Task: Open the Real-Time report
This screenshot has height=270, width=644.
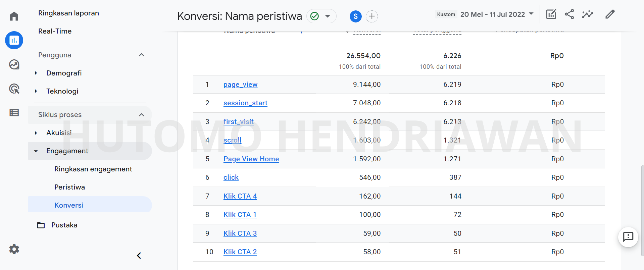Action: pyautogui.click(x=55, y=31)
